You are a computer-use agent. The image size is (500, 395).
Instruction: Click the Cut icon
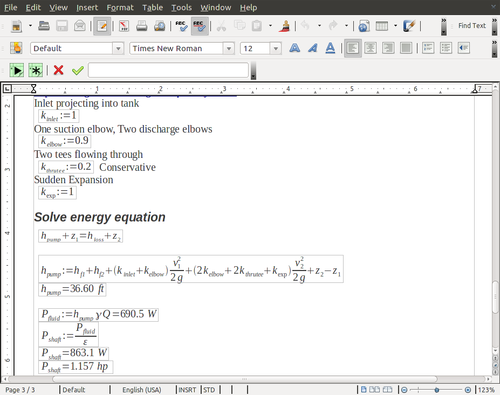pos(221,26)
